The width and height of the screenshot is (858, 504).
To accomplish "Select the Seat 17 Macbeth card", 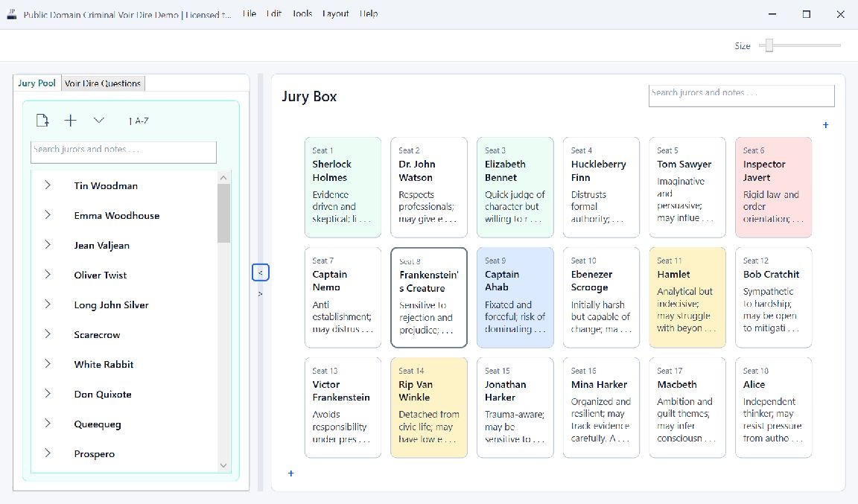I will (x=687, y=408).
